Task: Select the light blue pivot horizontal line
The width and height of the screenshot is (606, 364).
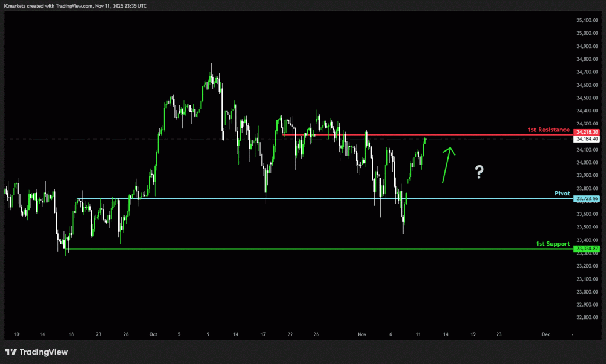Action: click(x=296, y=199)
